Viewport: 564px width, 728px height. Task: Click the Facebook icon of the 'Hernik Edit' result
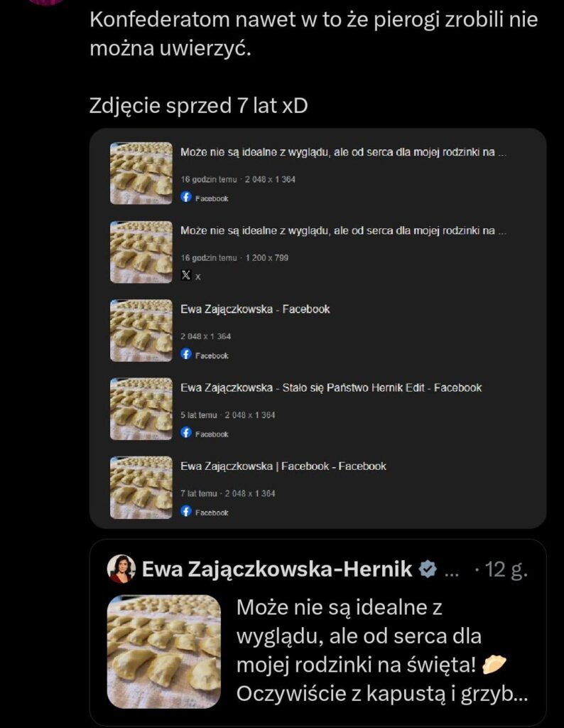coord(186,433)
